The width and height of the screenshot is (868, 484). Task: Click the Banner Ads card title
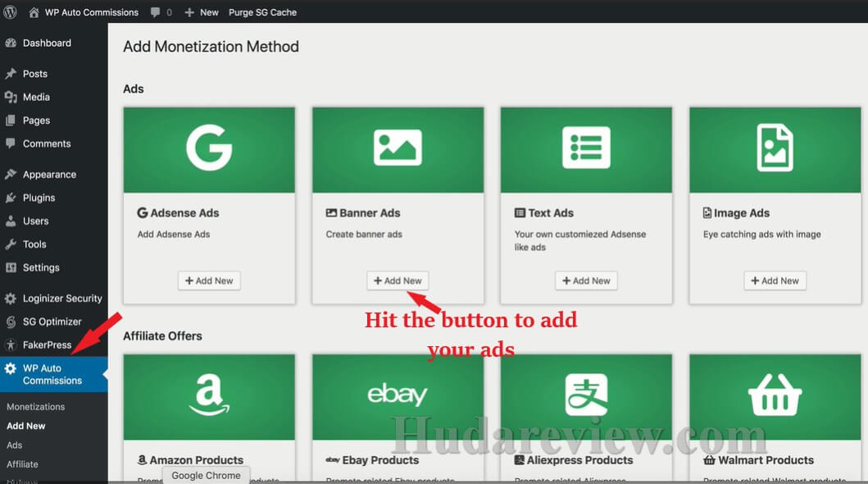[363, 213]
